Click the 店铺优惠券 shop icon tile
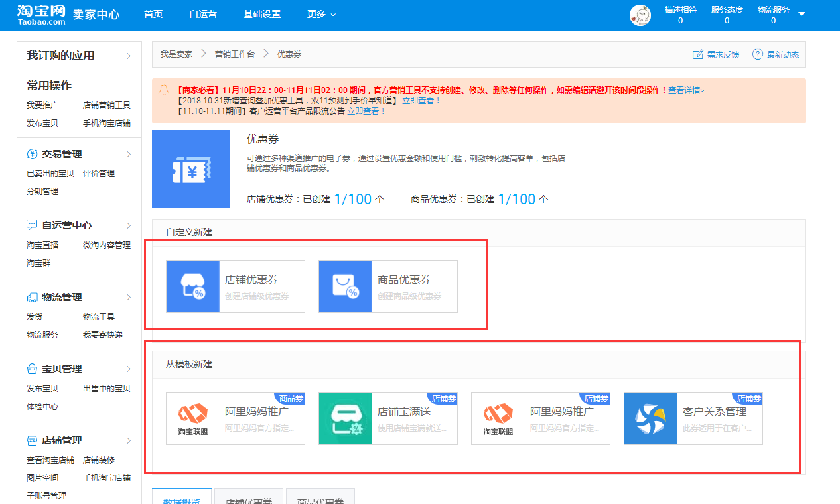840x504 pixels. coord(192,286)
